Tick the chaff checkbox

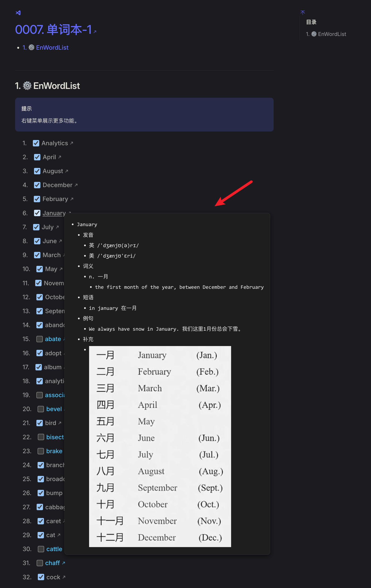pyautogui.click(x=40, y=563)
